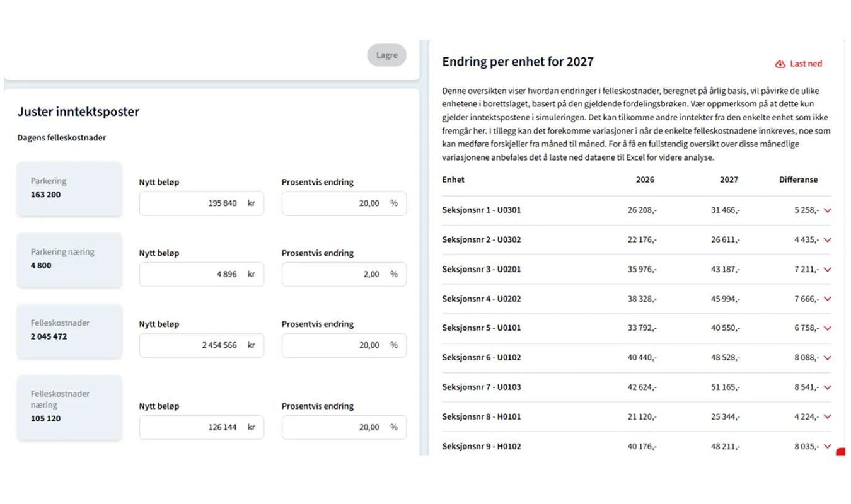851x504 pixels.
Task: Expand Seksjonsnr 1 - U0301 row chevron
Action: (827, 210)
